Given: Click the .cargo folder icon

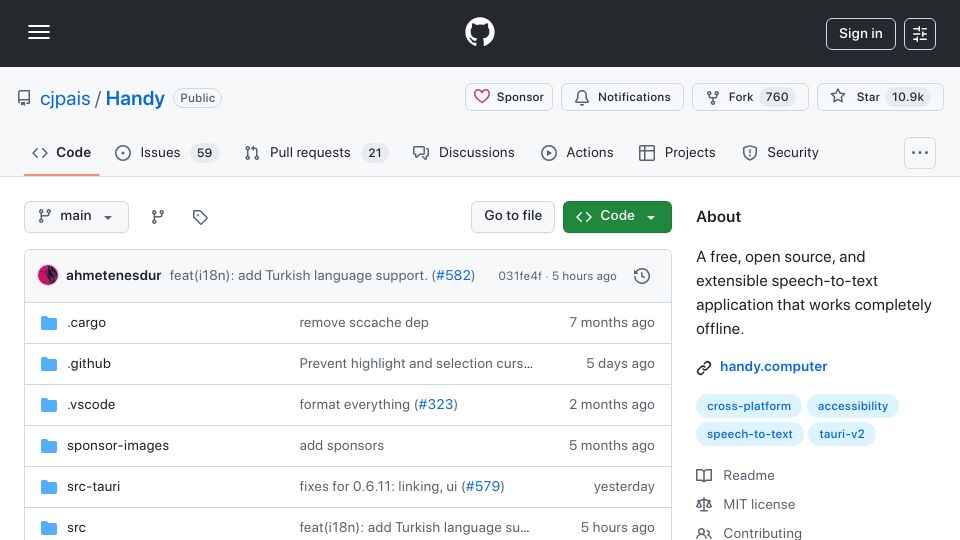Looking at the screenshot, I should point(49,323).
